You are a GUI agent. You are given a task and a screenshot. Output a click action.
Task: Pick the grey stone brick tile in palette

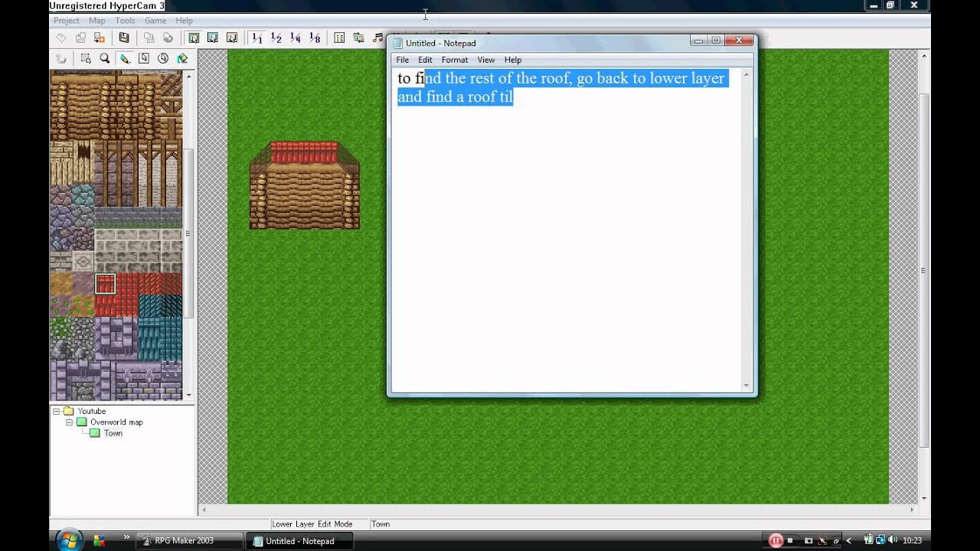(139, 251)
